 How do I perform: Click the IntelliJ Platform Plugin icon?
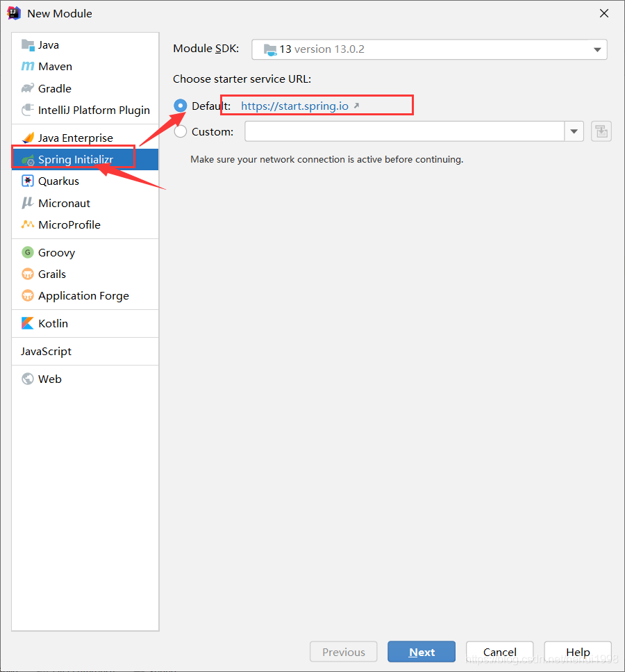(28, 110)
